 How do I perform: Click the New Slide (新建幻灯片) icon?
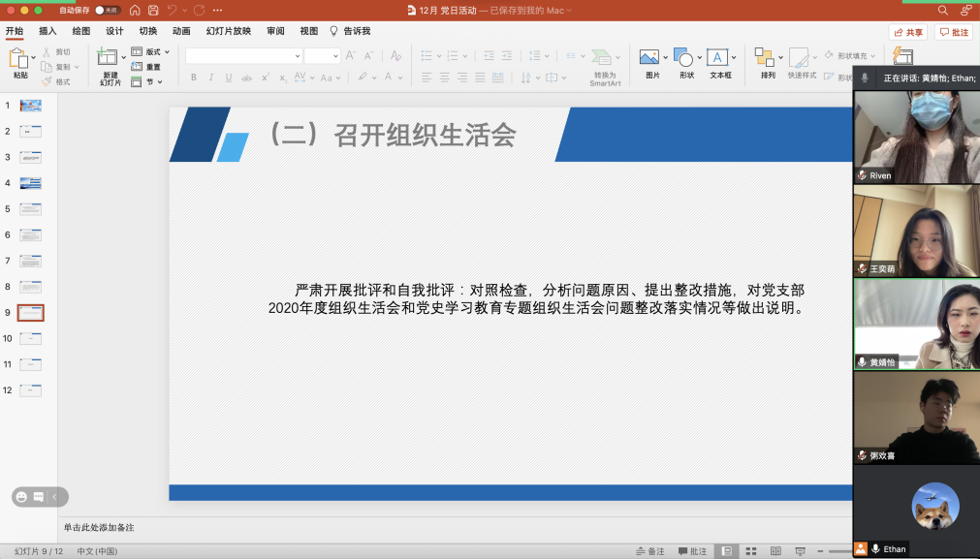tap(108, 59)
